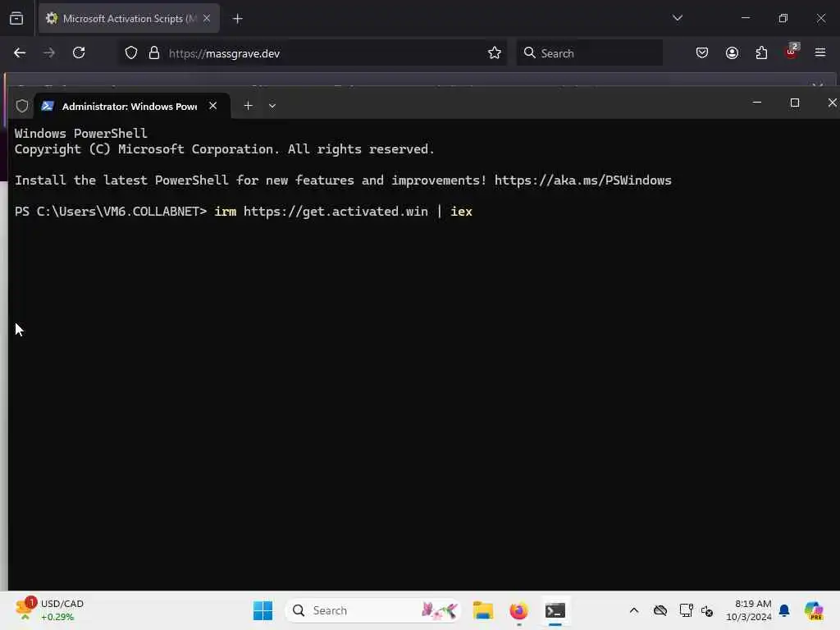Open a new Terminal tab with plus
The width and height of the screenshot is (840, 630).
point(248,106)
